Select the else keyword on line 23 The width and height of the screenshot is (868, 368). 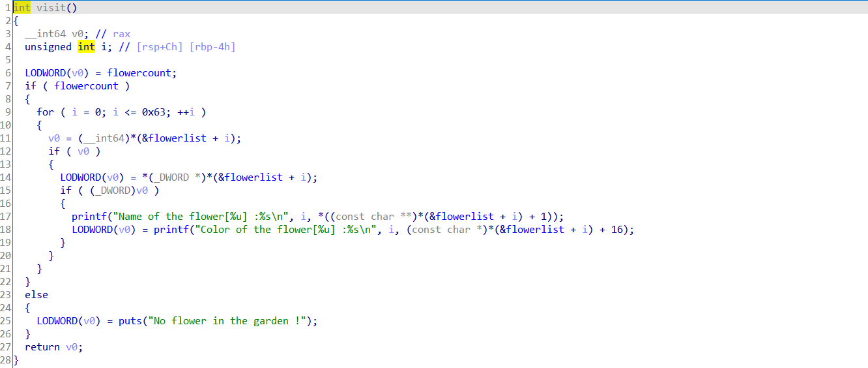36,294
